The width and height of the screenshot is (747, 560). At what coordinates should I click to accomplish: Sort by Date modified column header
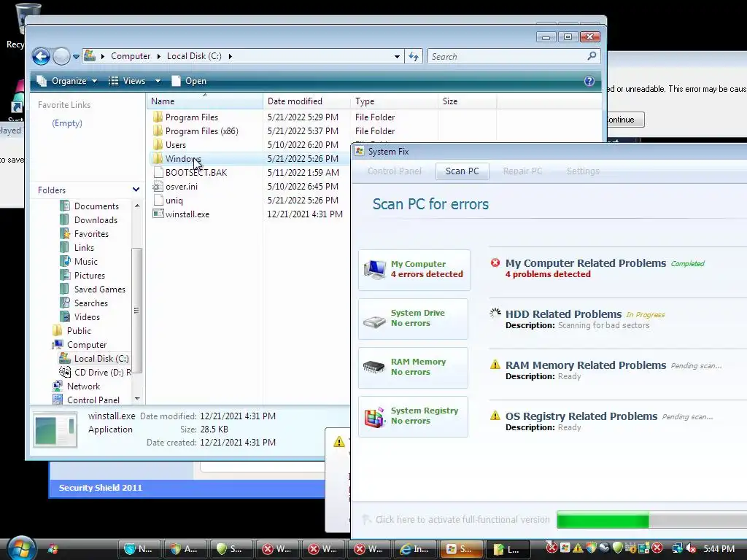point(306,101)
